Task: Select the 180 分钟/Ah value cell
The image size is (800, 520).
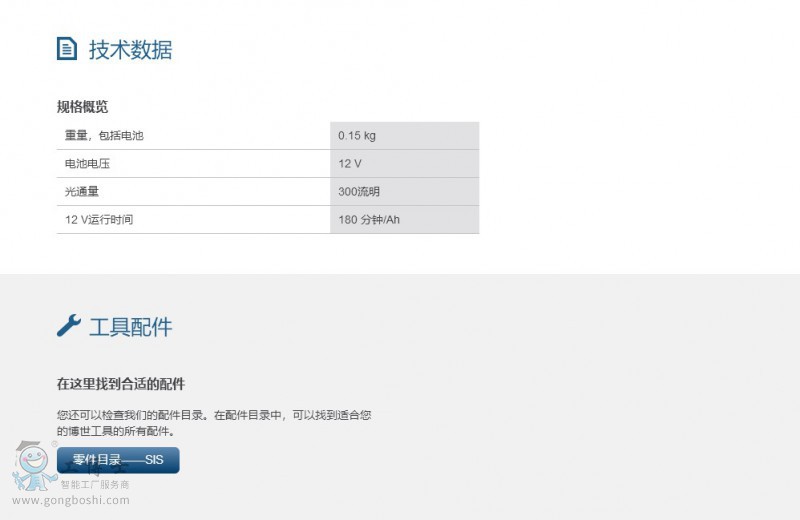Action: pyautogui.click(x=369, y=220)
